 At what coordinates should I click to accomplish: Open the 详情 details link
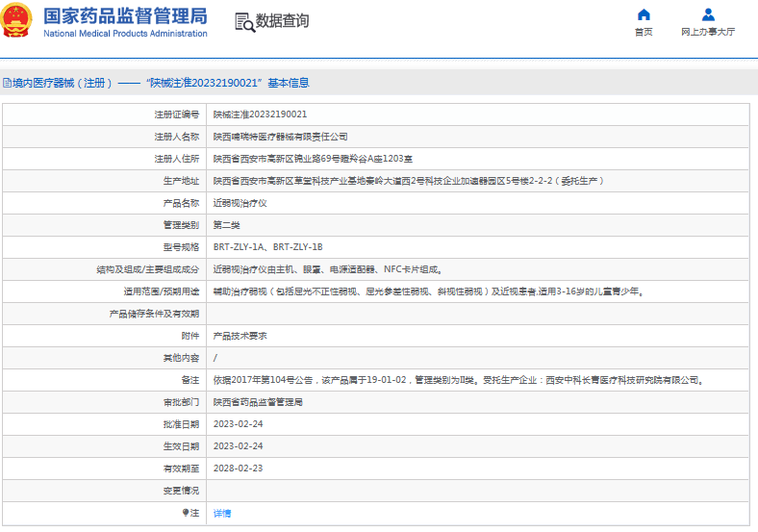[222, 514]
